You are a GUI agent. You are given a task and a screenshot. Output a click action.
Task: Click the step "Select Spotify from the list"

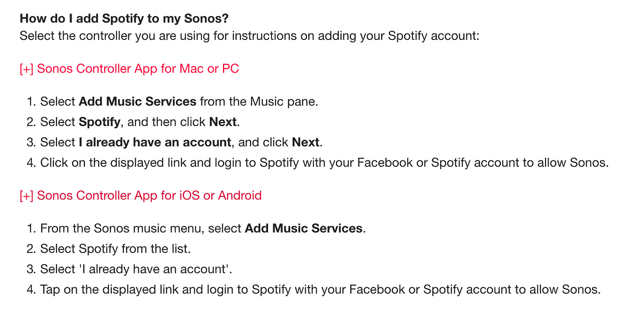pyautogui.click(x=115, y=249)
